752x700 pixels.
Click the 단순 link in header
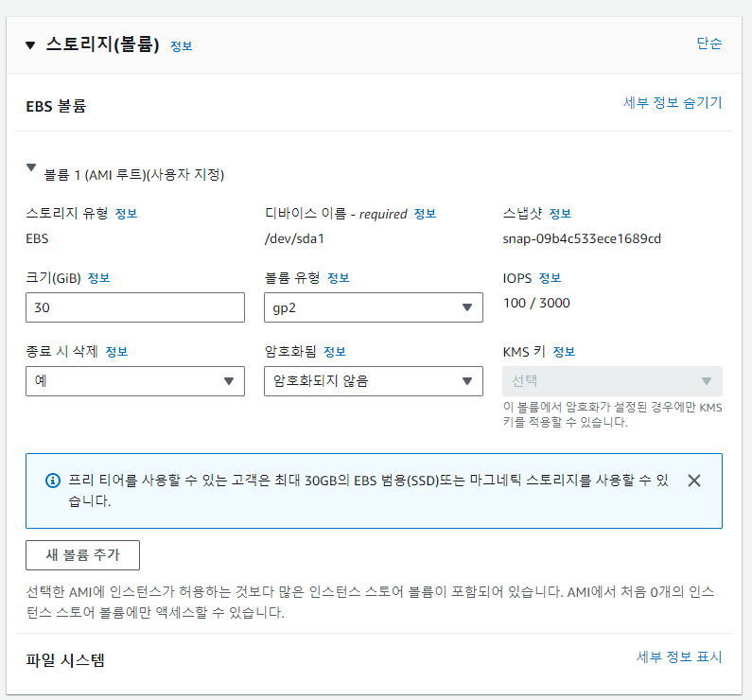(x=708, y=44)
